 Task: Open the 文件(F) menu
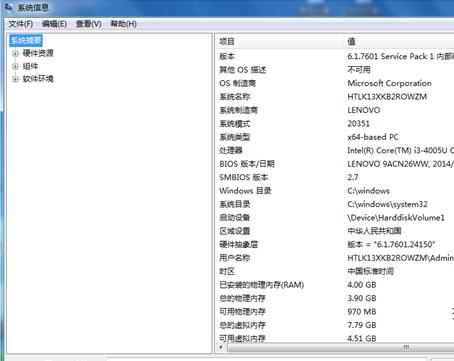[x=21, y=24]
